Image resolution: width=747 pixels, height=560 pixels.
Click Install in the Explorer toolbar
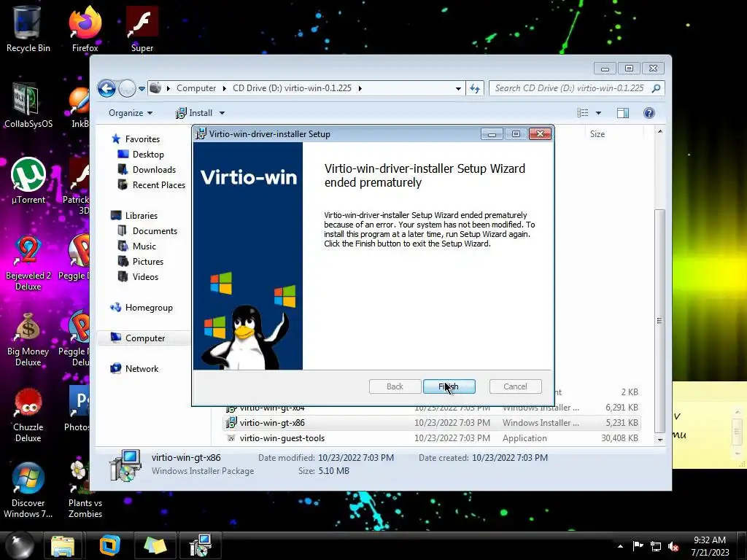pos(194,113)
